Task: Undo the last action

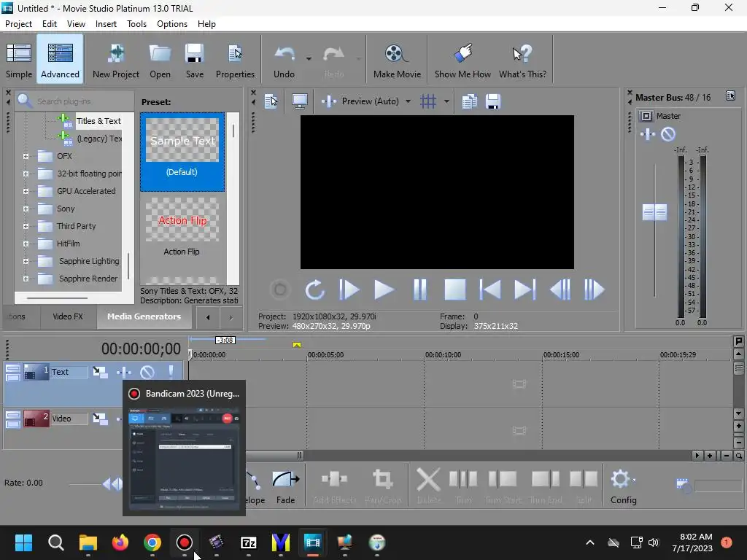Action: (284, 61)
